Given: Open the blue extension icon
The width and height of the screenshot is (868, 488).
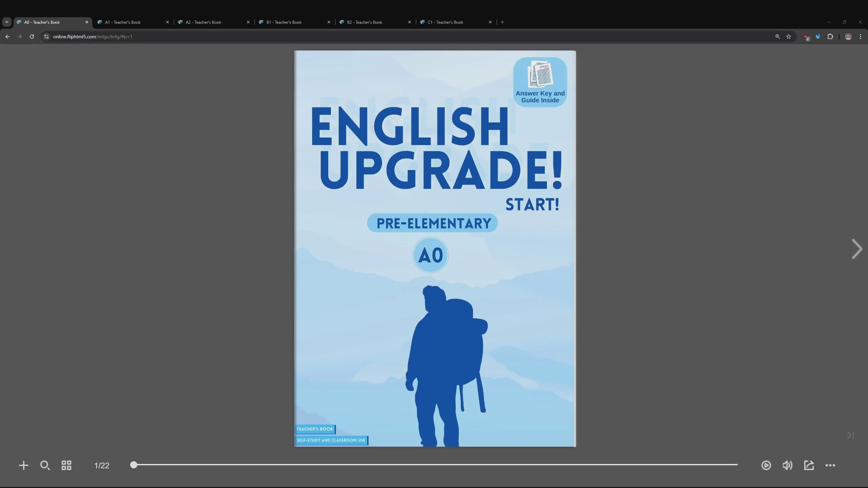Looking at the screenshot, I should (818, 37).
